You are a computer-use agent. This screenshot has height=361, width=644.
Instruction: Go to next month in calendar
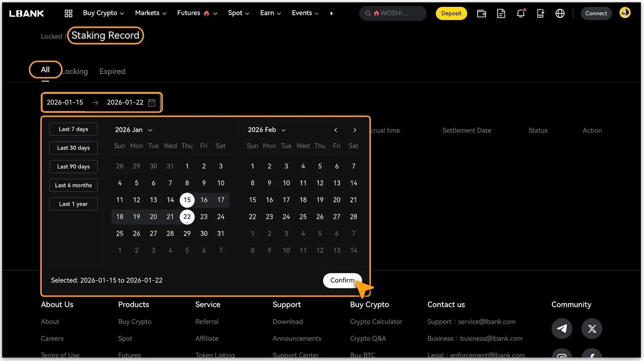[x=355, y=130]
